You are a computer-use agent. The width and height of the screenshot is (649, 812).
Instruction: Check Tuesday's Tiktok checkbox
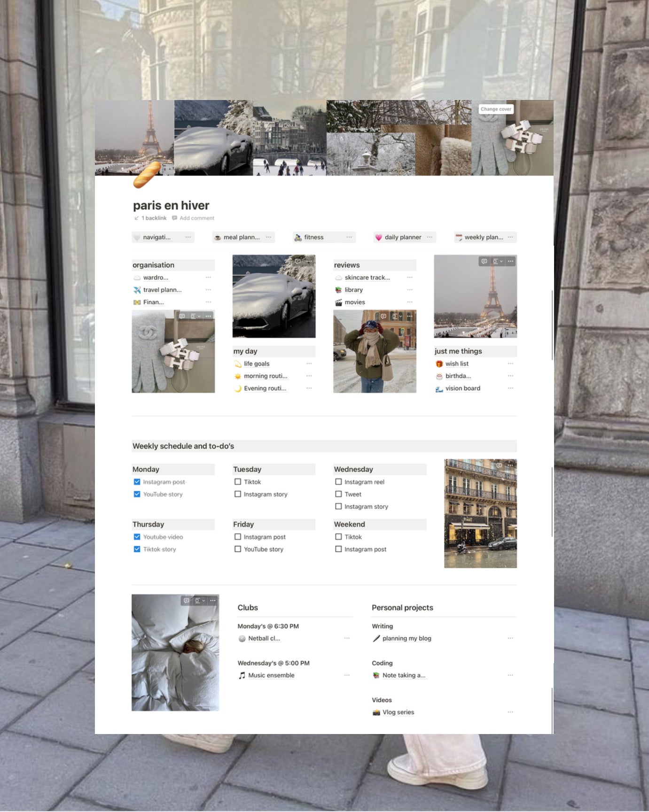(x=238, y=482)
